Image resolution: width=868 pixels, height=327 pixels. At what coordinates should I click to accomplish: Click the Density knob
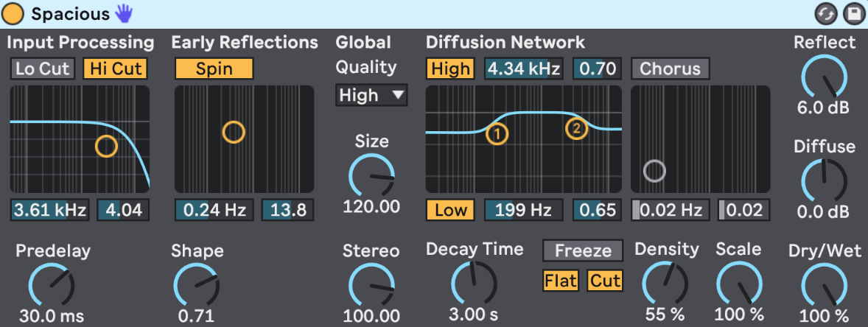(x=665, y=284)
